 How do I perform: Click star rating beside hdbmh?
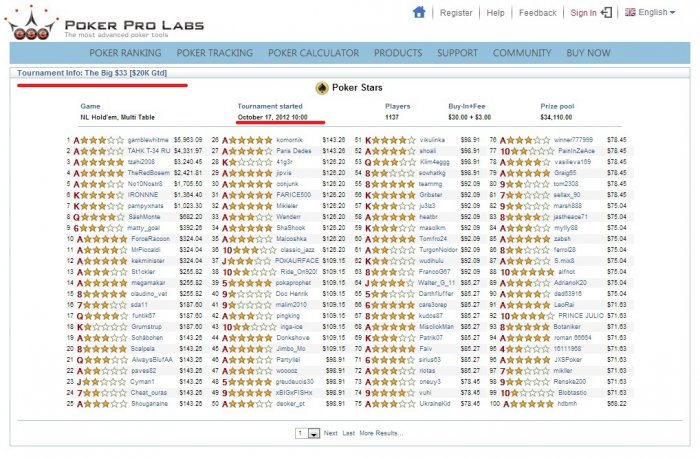coord(533,404)
